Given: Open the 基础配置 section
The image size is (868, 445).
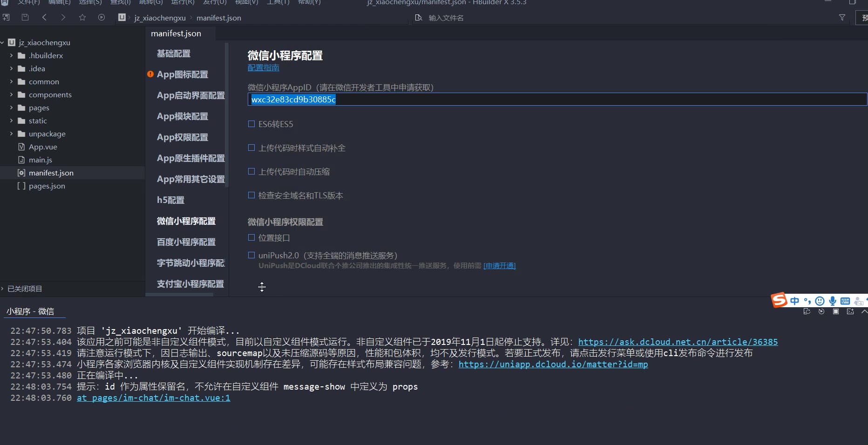Looking at the screenshot, I should coord(174,54).
